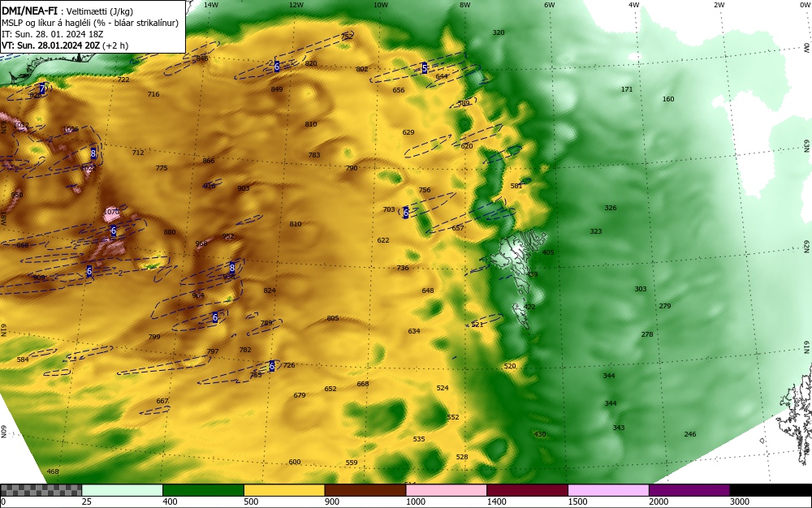Click the legend tick value '2000'
The width and height of the screenshot is (812, 508).
(659, 502)
